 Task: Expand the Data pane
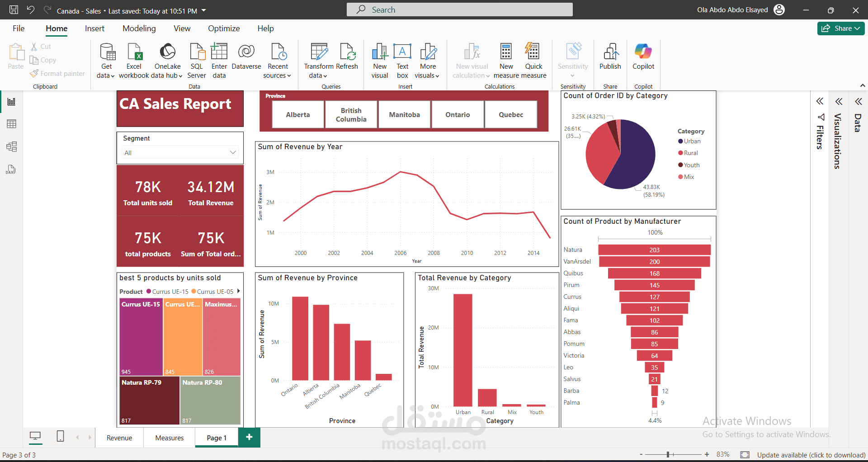[858, 101]
